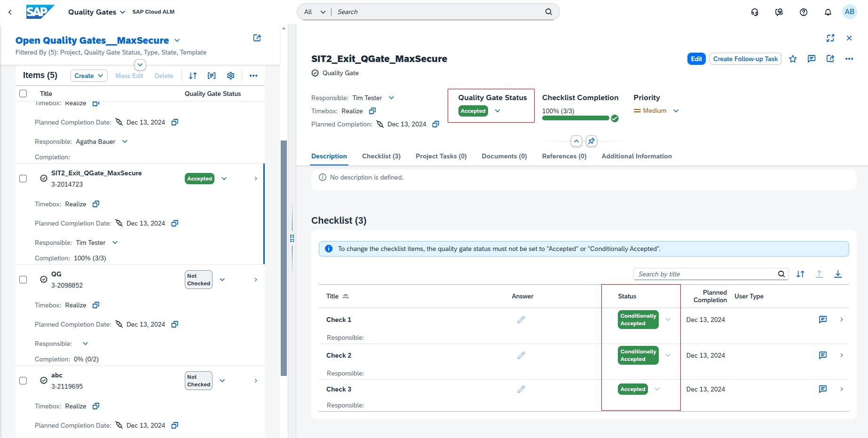Download checklist using download icon

837,274
